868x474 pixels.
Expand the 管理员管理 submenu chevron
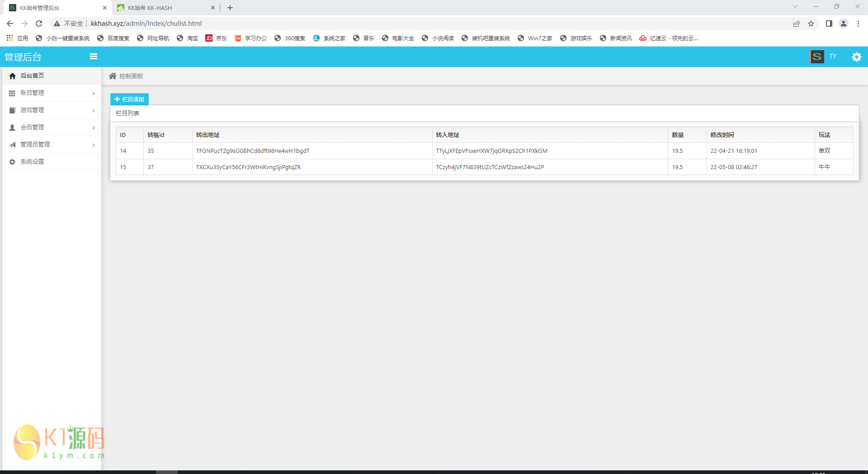click(94, 145)
